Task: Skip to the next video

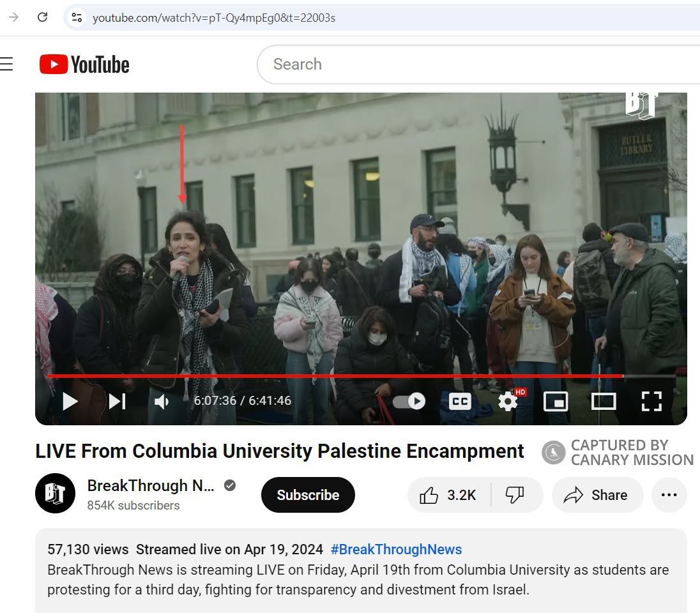Action: [x=116, y=401]
